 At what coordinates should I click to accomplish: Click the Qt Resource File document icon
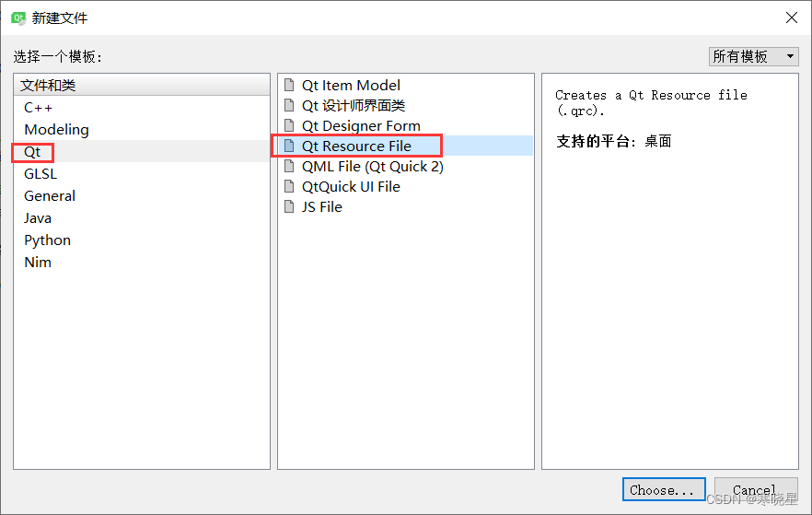[x=289, y=146]
